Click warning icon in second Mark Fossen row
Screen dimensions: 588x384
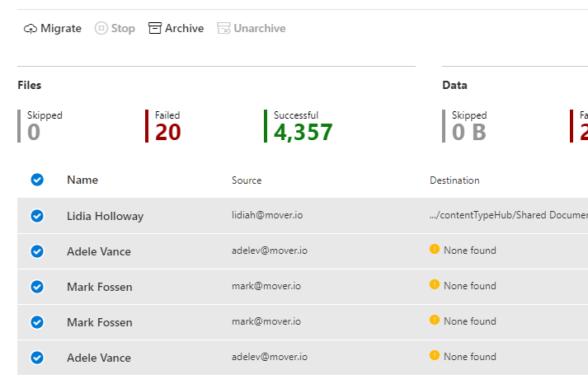[435, 321]
